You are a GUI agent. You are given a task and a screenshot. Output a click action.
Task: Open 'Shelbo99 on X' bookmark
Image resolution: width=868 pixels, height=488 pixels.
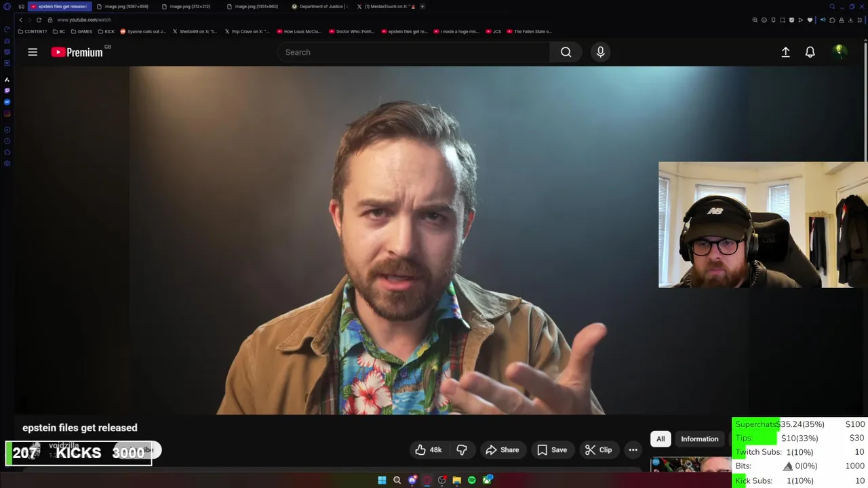pyautogui.click(x=195, y=31)
